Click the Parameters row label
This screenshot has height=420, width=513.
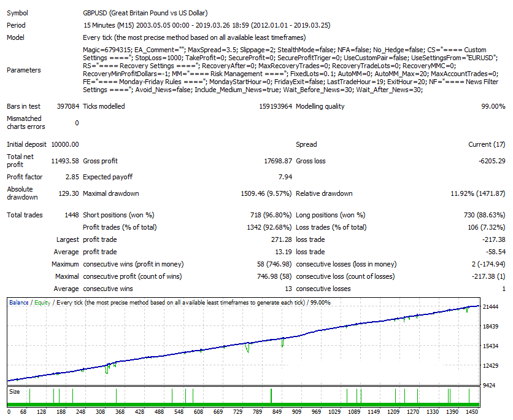tap(23, 70)
